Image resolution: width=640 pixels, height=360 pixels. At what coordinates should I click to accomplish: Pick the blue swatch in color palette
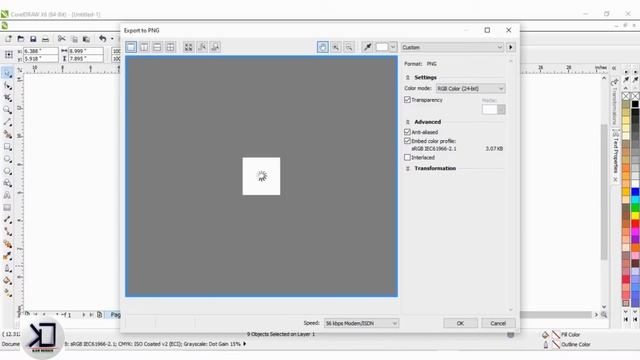click(636, 192)
